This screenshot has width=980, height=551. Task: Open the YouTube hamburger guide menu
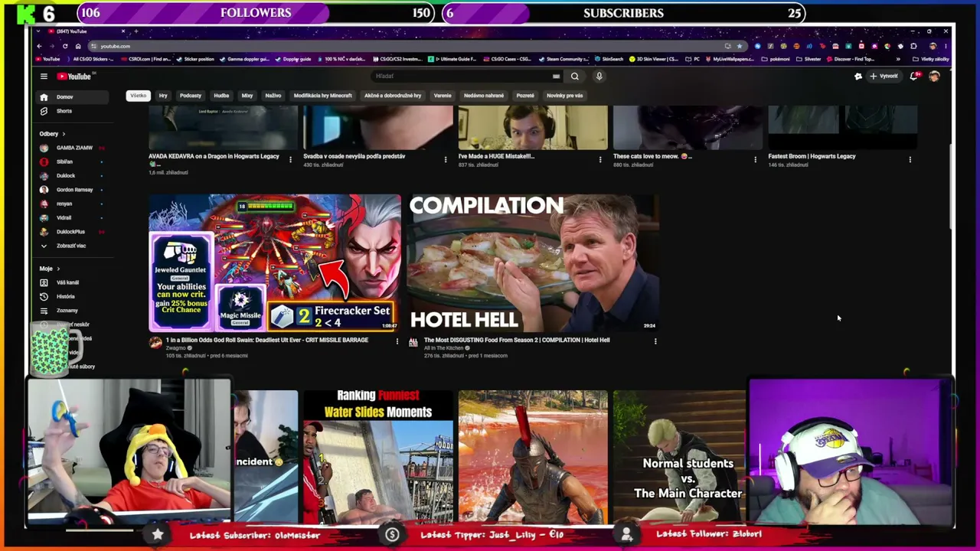tap(44, 77)
